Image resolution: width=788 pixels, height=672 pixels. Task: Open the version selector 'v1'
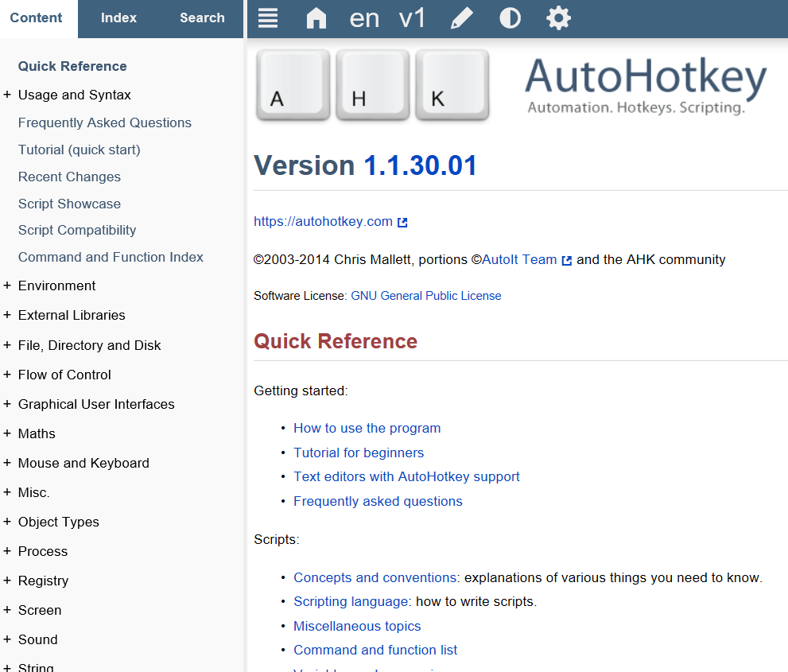[412, 18]
